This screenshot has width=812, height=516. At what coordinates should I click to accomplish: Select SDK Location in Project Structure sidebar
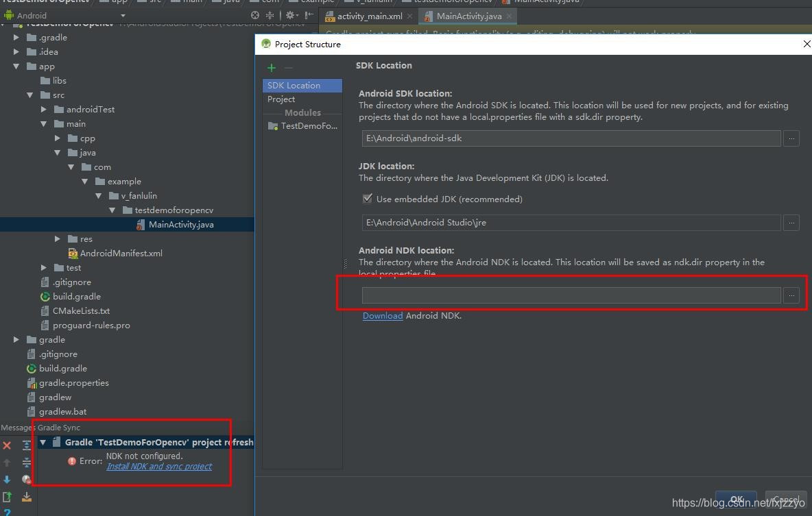coord(302,86)
